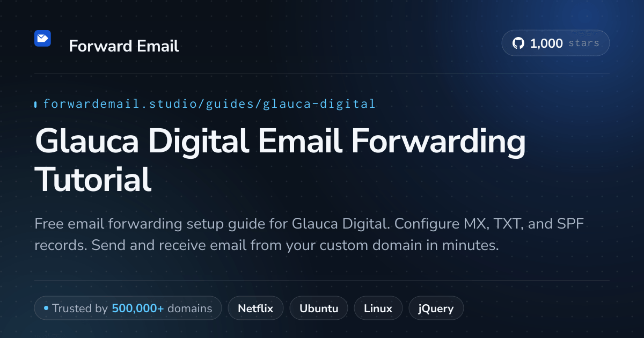Image resolution: width=644 pixels, height=338 pixels.
Task: Choose the jQuery tag
Action: 436,308
